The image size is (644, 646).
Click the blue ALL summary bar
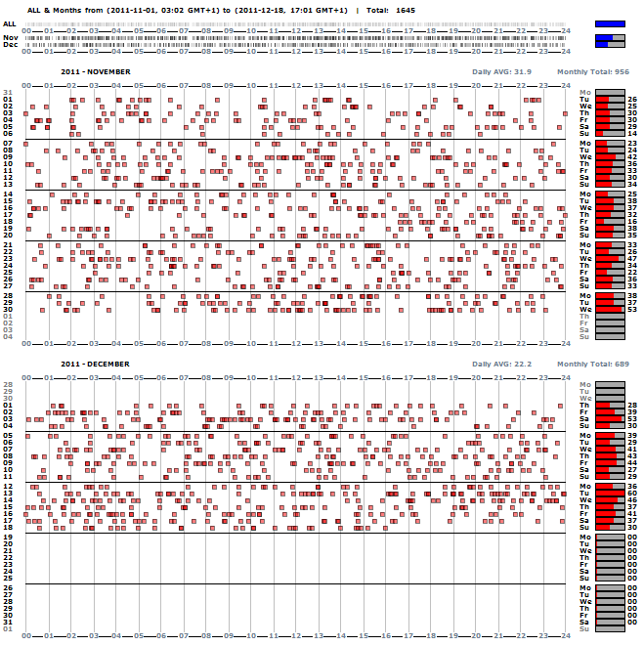point(610,23)
